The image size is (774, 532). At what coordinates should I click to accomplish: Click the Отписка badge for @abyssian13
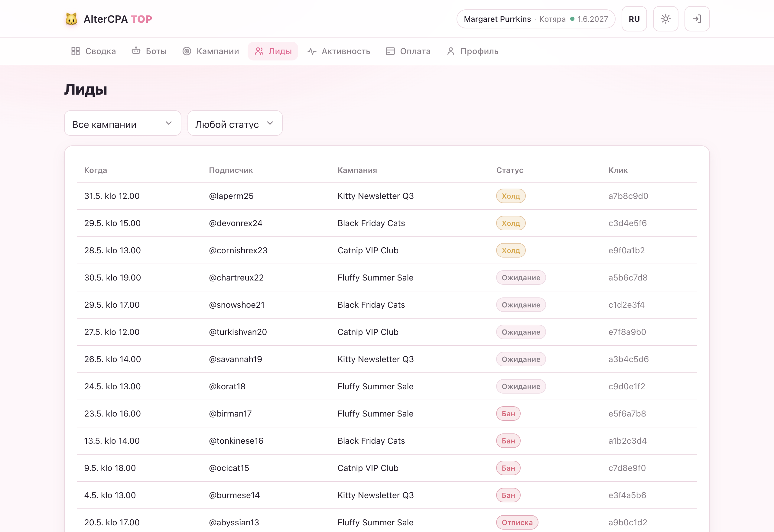tap(517, 522)
